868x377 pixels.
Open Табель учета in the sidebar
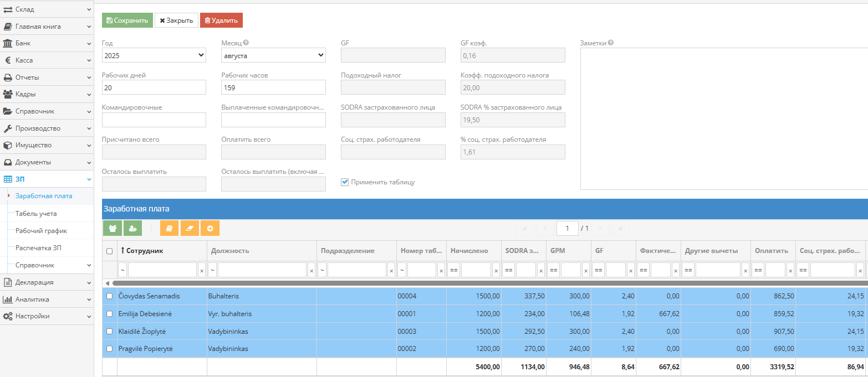pos(36,213)
